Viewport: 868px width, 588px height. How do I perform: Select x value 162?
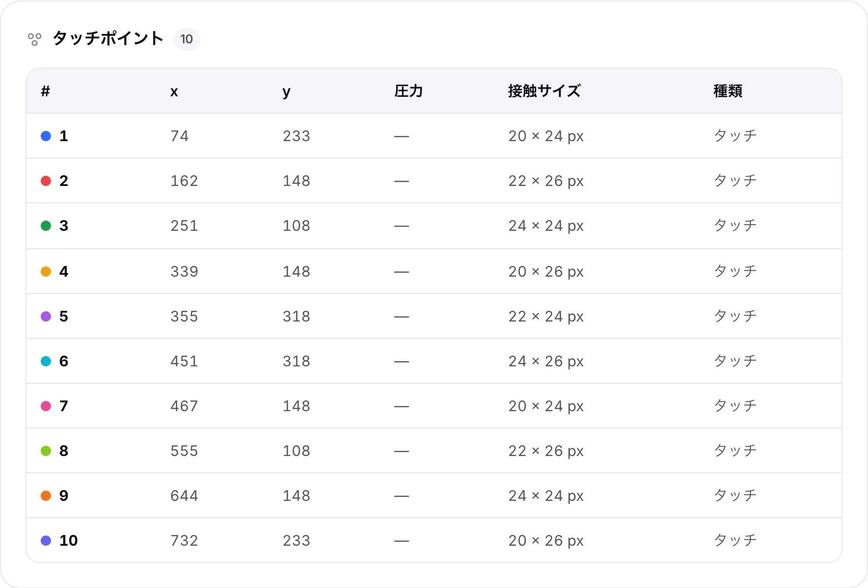point(184,181)
